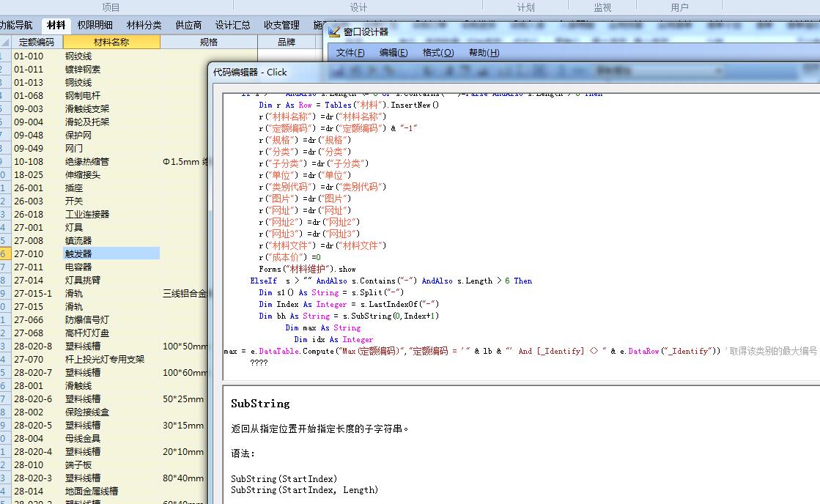Select the 钢制电杆 cell
Image resolution: width=820 pixels, height=504 pixels.
[111, 96]
